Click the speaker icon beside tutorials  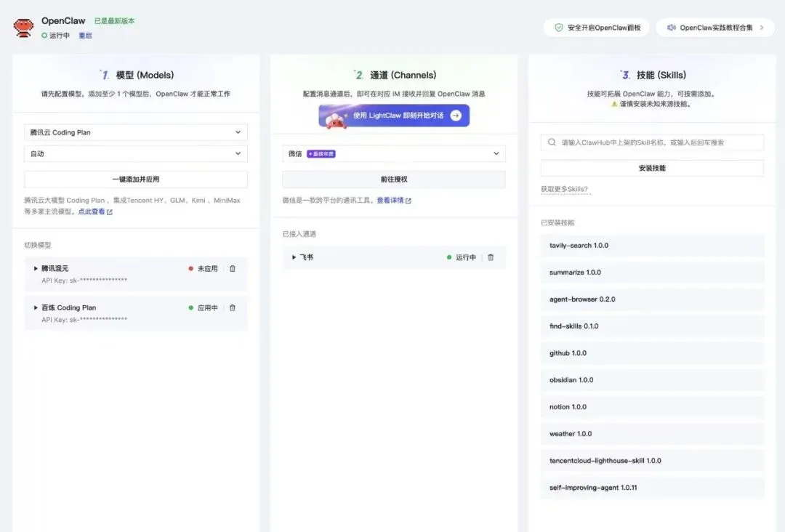coord(672,28)
